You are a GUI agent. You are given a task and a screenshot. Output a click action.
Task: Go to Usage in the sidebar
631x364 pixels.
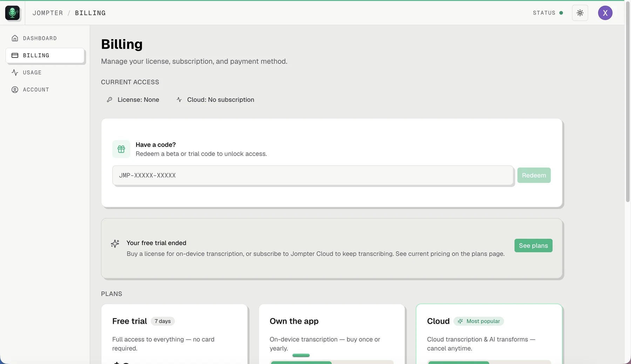pyautogui.click(x=45, y=73)
